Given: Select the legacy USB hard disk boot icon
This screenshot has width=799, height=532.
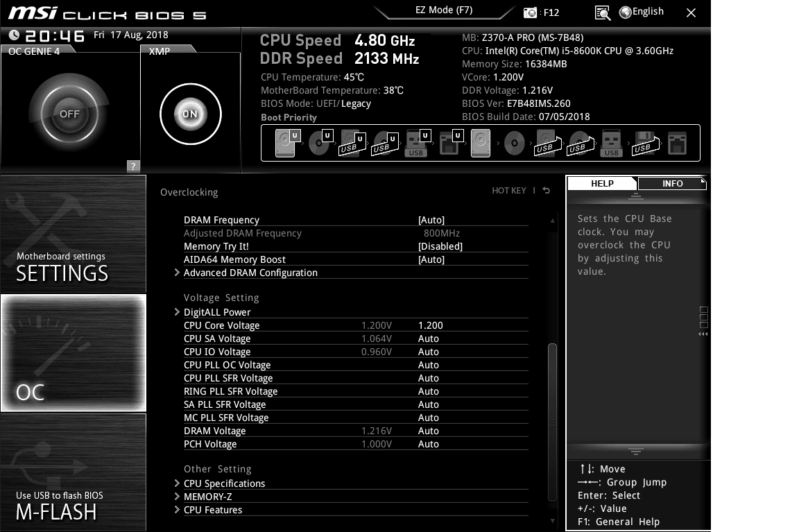Looking at the screenshot, I should coord(548,143).
